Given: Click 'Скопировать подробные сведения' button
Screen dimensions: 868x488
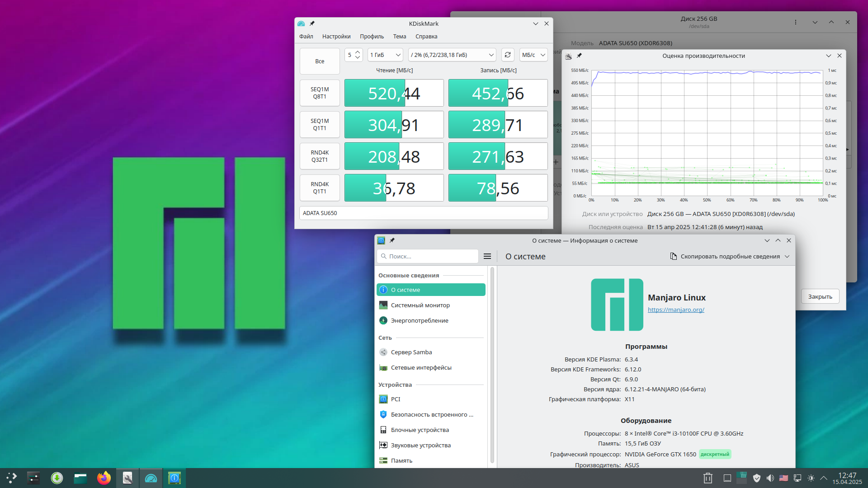Looking at the screenshot, I should point(730,256).
